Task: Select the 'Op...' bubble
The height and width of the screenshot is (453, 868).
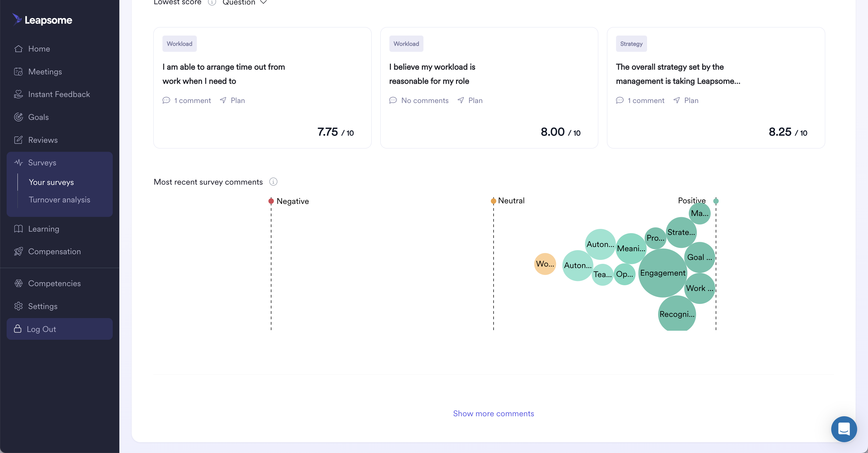Action: coord(624,274)
